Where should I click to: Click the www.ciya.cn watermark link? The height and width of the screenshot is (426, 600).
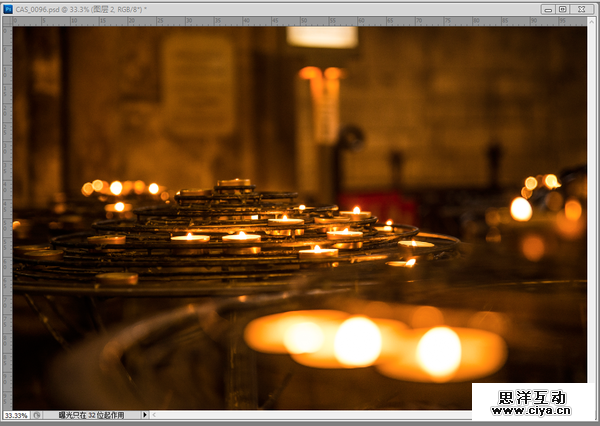coord(535,409)
